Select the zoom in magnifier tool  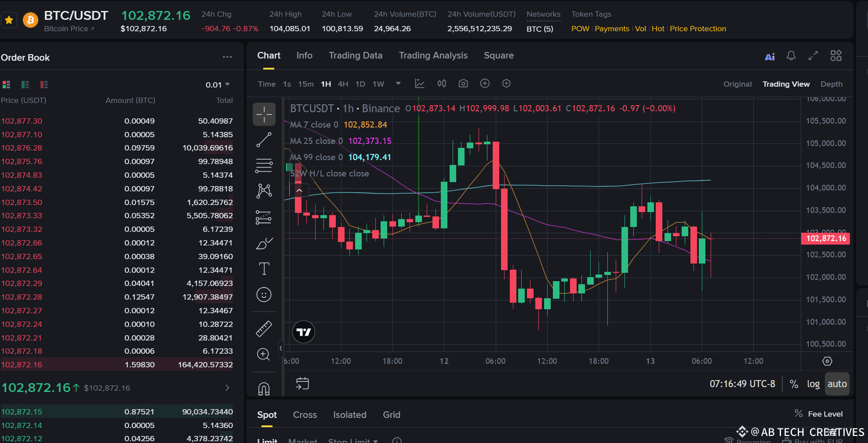tap(264, 355)
